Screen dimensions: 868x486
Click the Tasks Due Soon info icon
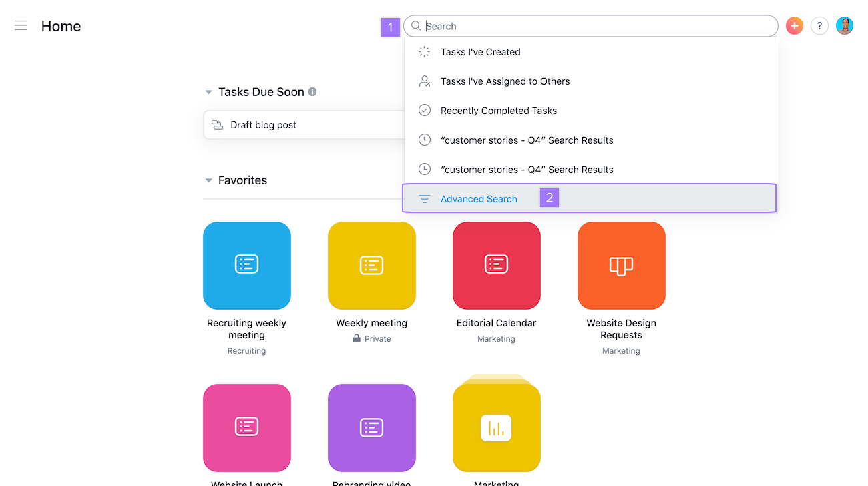pyautogui.click(x=312, y=92)
